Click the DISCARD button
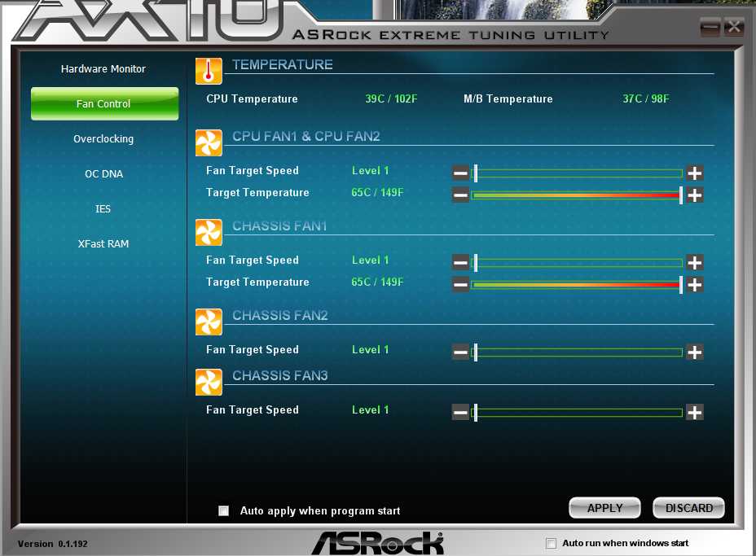 pos(688,508)
